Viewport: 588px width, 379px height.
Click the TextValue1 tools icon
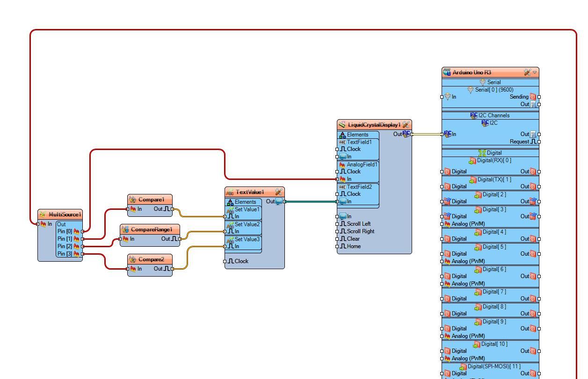(x=279, y=192)
